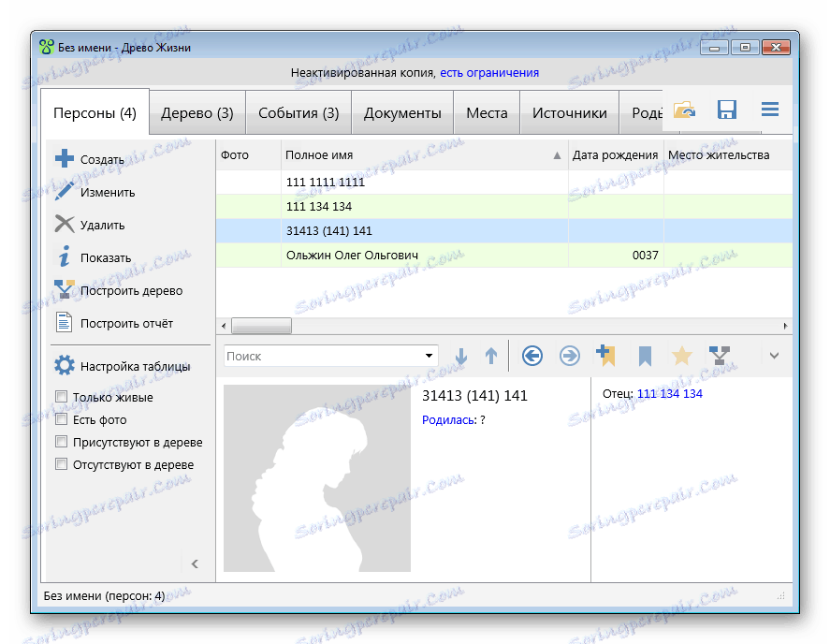The height and width of the screenshot is (644, 830).
Task: Click status bar Без имени (персон: 4)
Action: pos(104,596)
